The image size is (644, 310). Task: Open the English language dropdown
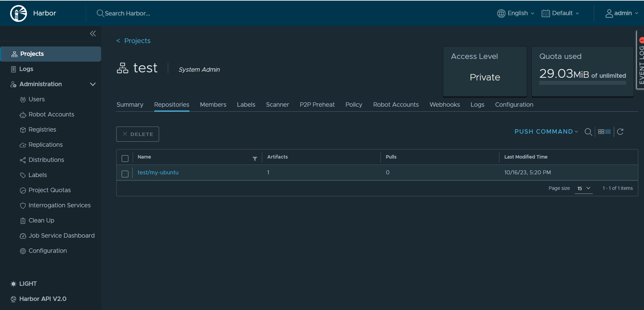(516, 13)
